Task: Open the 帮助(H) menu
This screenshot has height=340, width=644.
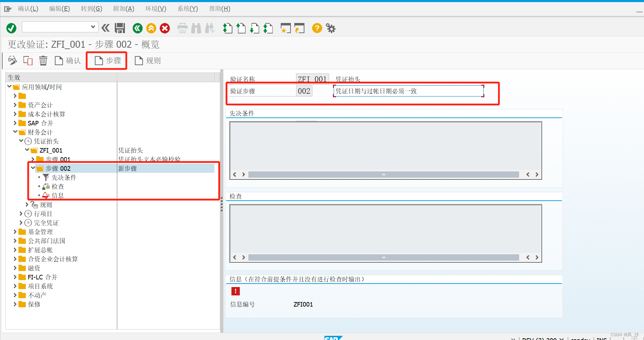Action: pyautogui.click(x=220, y=9)
